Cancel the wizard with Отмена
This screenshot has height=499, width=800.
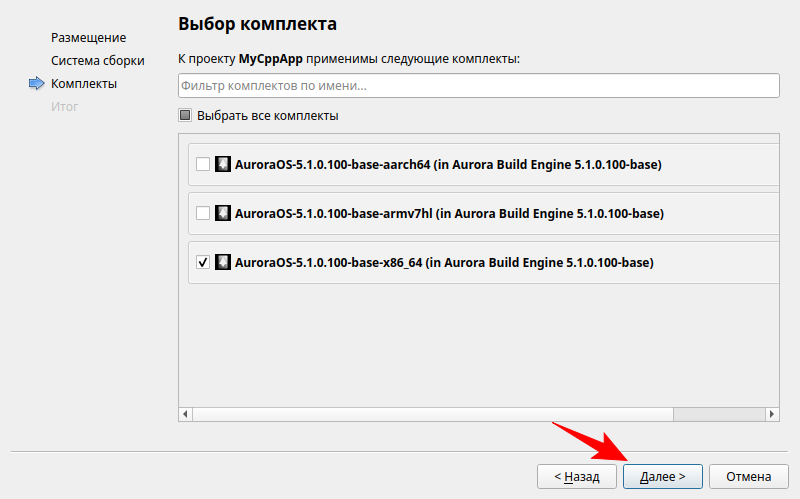point(749,477)
